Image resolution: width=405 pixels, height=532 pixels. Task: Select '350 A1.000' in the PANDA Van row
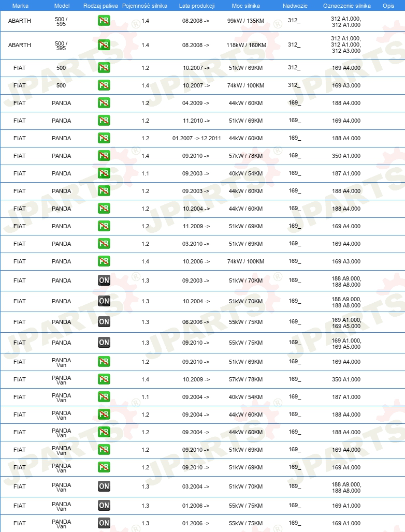(x=346, y=379)
